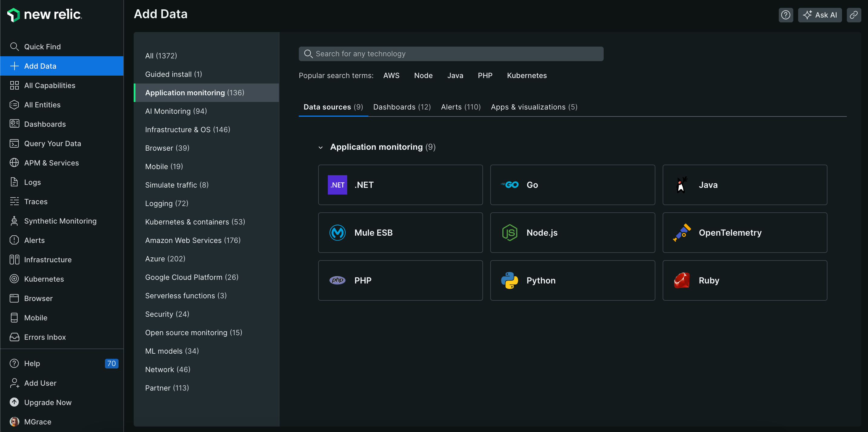The image size is (868, 432).
Task: Copy permalink with the link icon
Action: coord(853,15)
